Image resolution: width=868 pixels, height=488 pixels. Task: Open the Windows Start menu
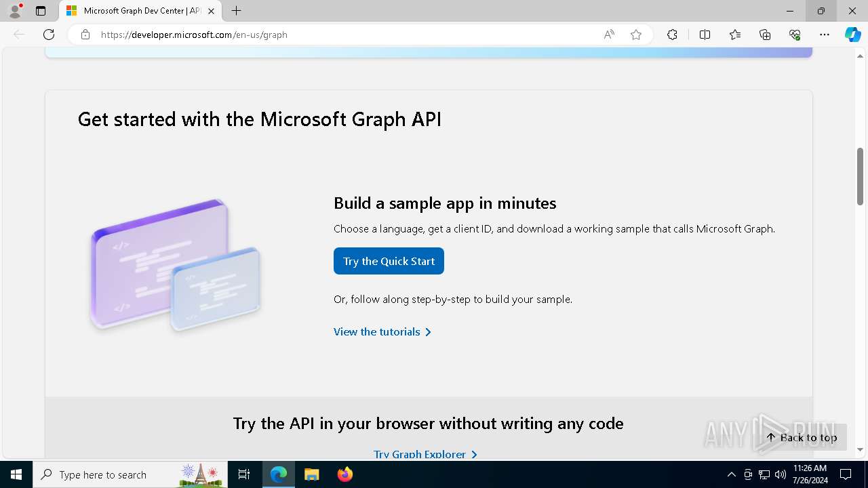pyautogui.click(x=16, y=474)
